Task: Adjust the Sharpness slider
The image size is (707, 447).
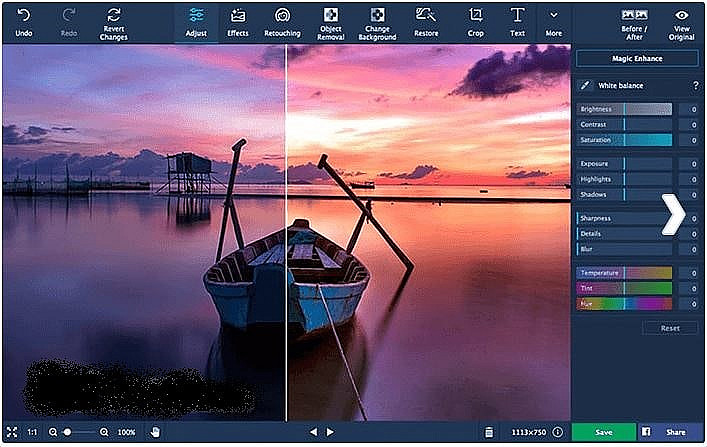Action: (624, 218)
